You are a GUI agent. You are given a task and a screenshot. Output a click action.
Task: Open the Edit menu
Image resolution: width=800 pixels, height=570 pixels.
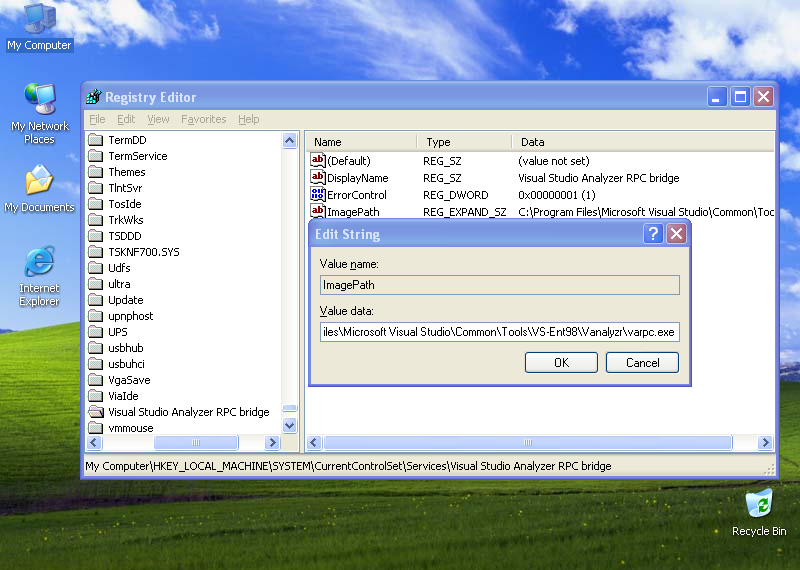(126, 119)
